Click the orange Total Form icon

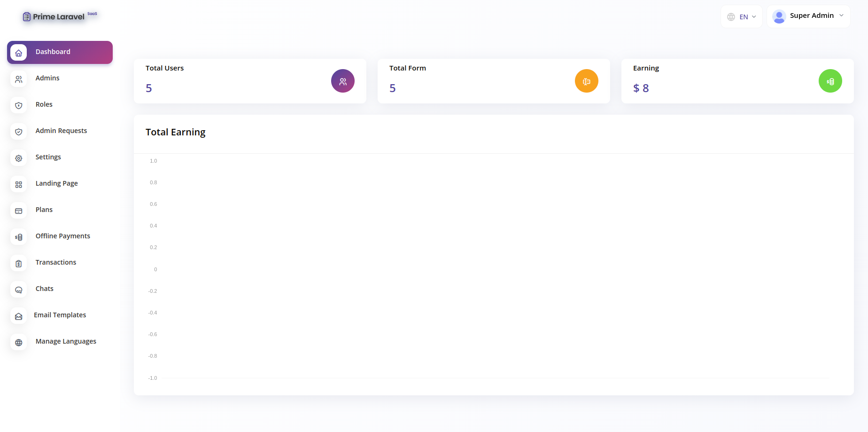587,81
